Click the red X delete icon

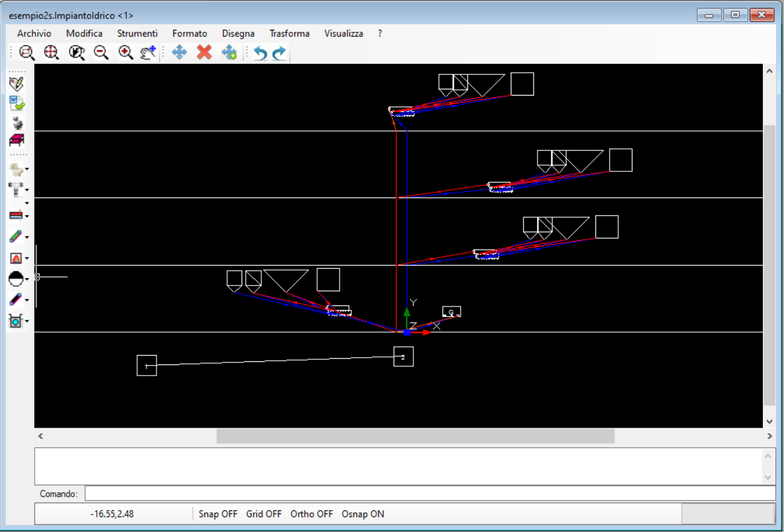tap(204, 53)
